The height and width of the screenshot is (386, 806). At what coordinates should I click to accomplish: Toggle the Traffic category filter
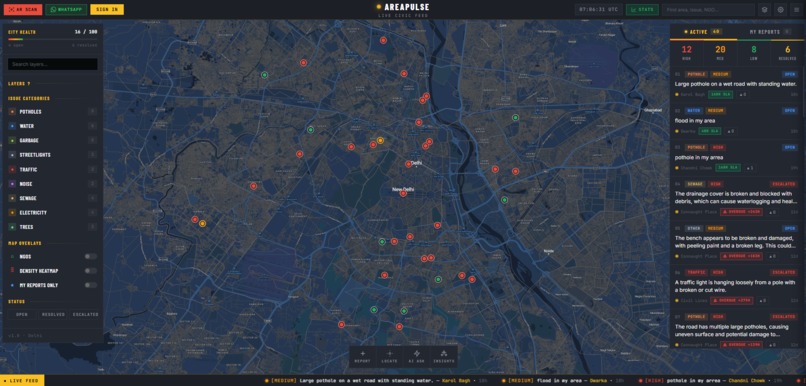point(52,169)
